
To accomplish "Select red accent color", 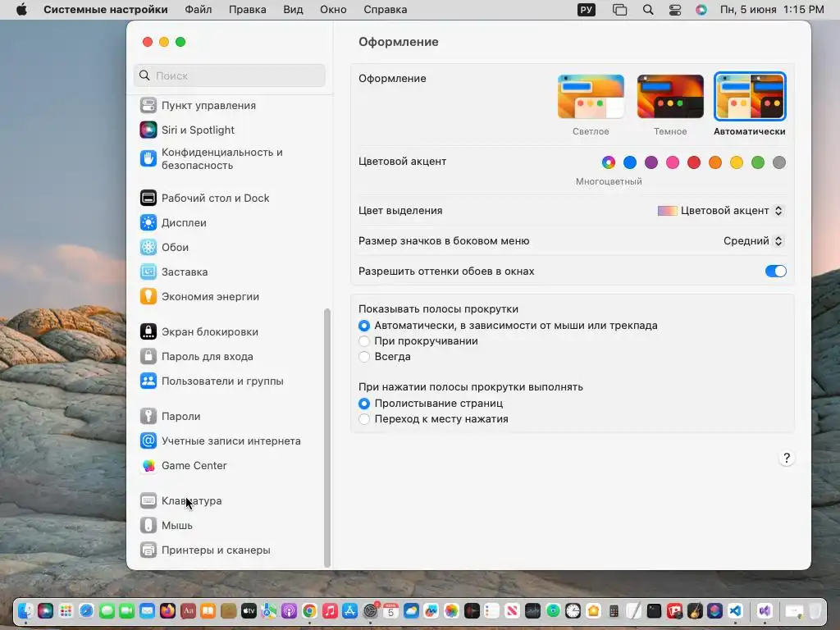I will pos(694,162).
